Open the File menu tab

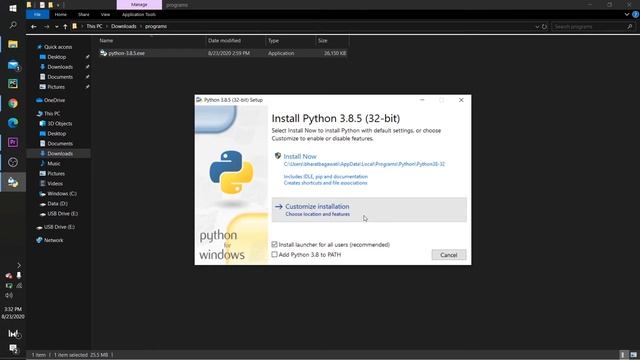[x=38, y=14]
